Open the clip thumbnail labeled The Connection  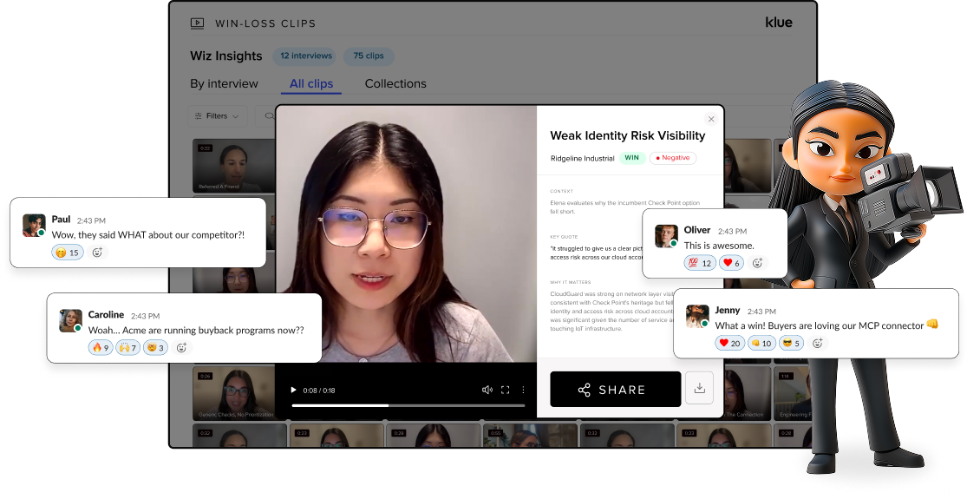coord(748,393)
